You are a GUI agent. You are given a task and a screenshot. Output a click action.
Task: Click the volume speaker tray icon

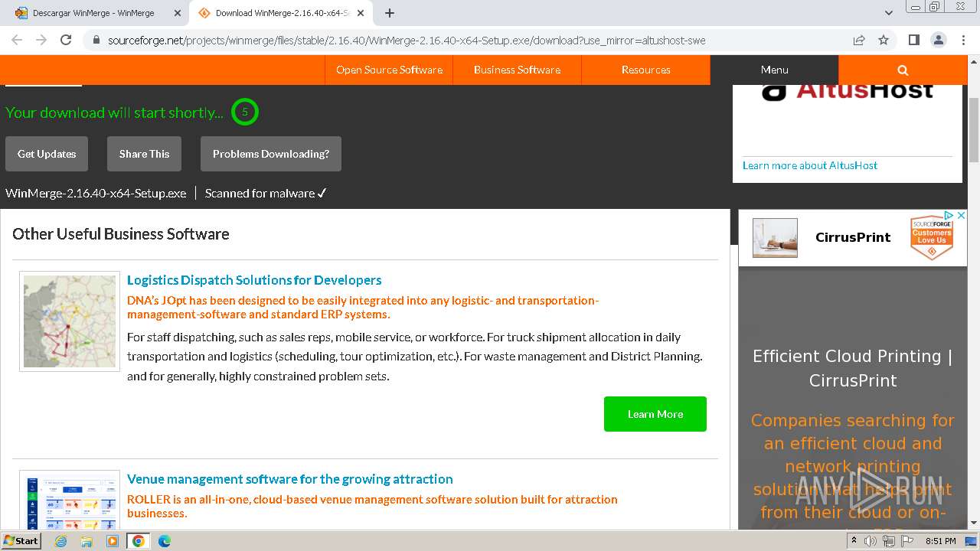pos(871,541)
